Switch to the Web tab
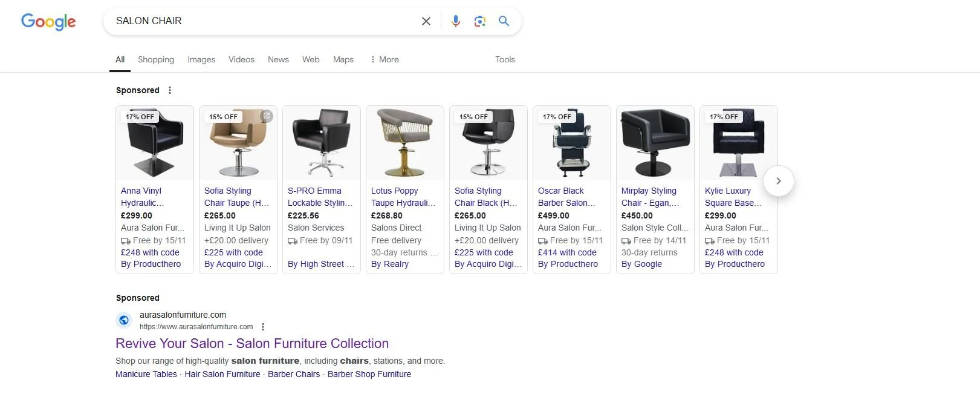Image resolution: width=980 pixels, height=394 pixels. pyautogui.click(x=311, y=59)
